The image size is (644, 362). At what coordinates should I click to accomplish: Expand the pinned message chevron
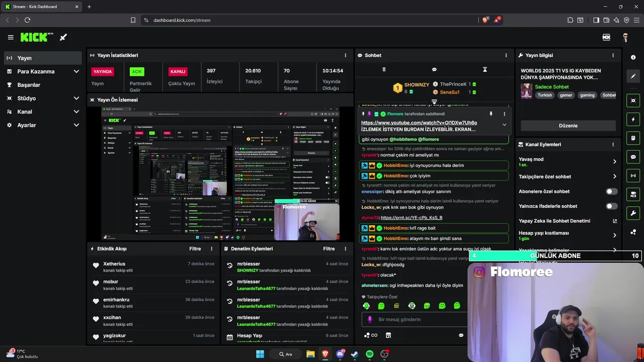(504, 125)
